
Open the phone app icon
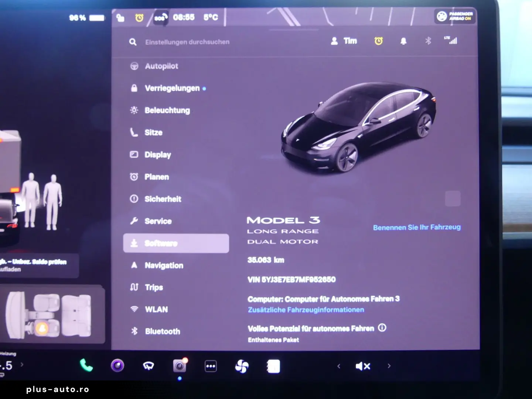pyautogui.click(x=86, y=366)
